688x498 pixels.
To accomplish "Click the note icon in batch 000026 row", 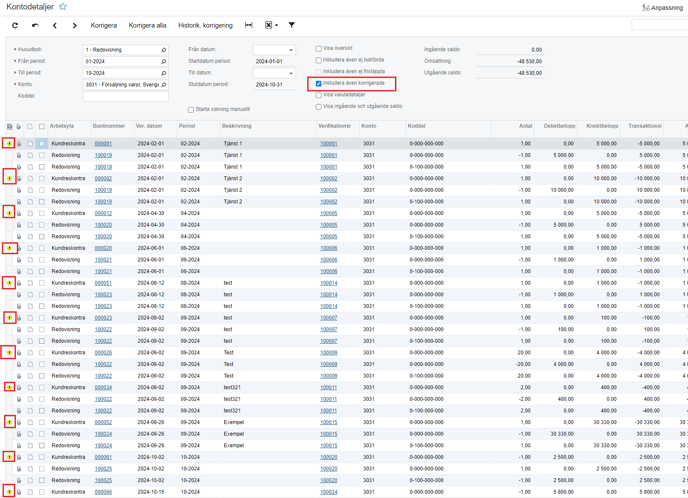I will click(30, 353).
